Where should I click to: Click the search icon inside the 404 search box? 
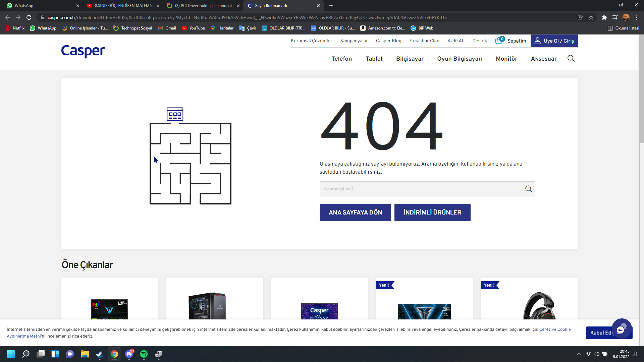[x=529, y=189]
